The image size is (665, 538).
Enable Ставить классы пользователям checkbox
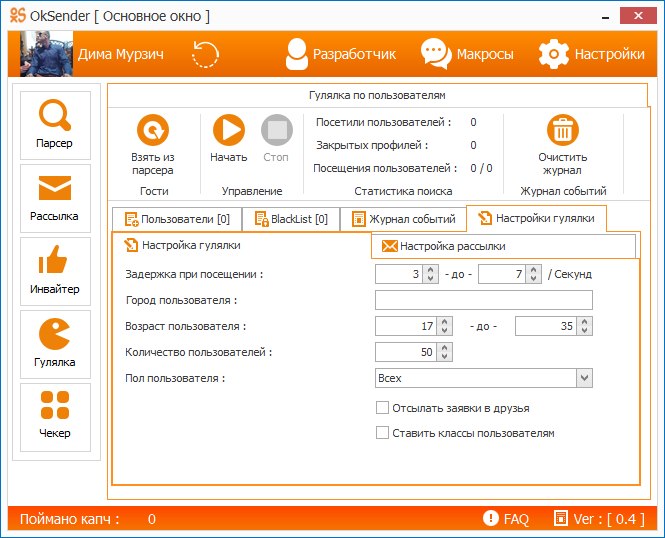382,433
